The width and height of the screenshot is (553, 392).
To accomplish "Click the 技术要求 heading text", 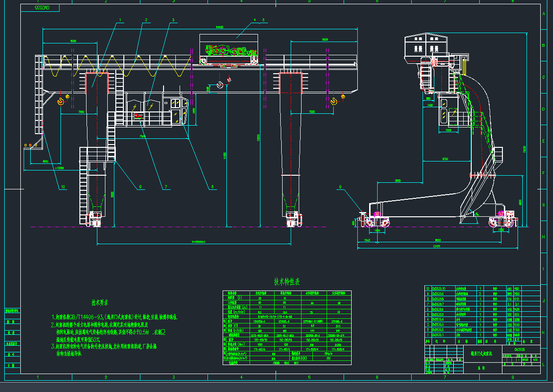I will click(x=100, y=302).
